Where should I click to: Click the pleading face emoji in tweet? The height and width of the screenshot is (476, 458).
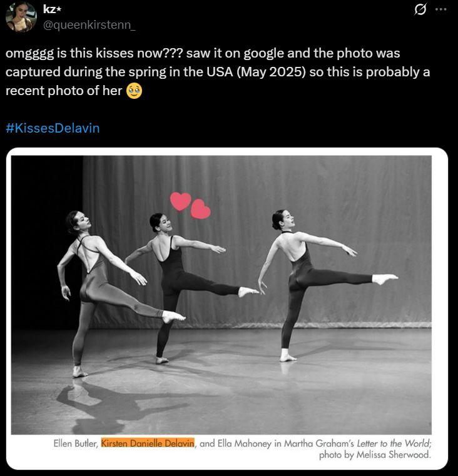tap(134, 91)
